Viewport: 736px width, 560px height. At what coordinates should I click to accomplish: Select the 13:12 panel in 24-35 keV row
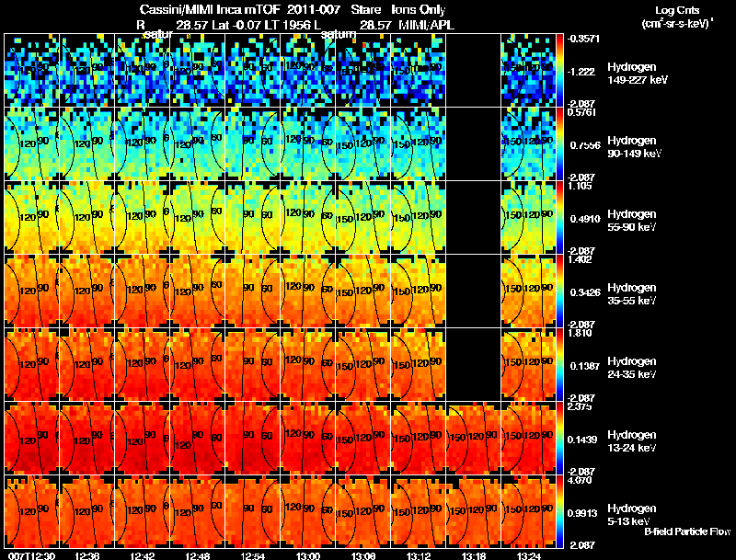(419, 365)
